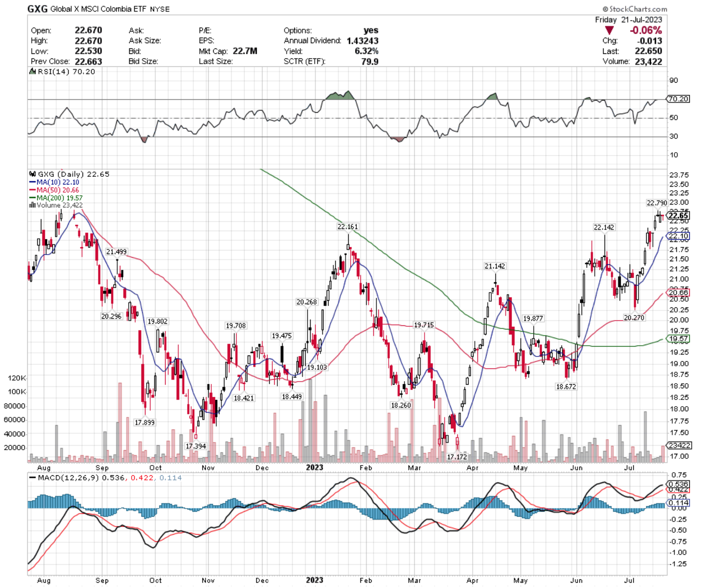Click the StockCharts.com watermark text
The width and height of the screenshot is (701, 588).
(635, 9)
